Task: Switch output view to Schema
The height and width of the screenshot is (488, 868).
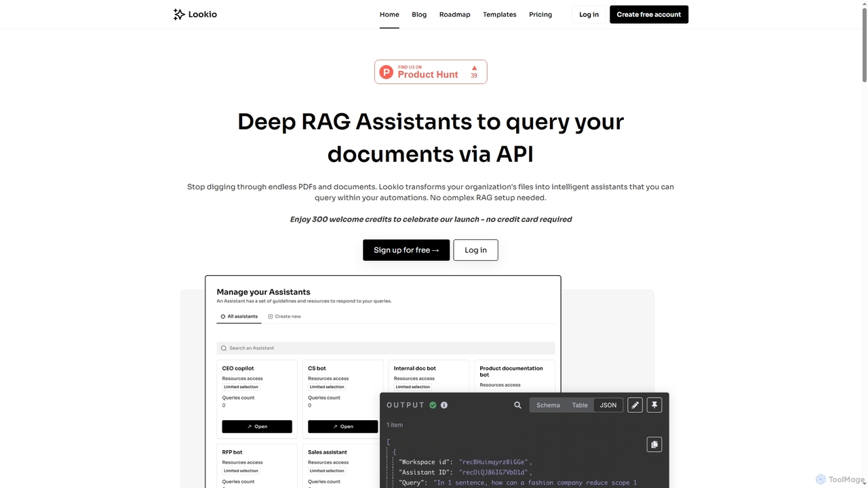Action: [548, 405]
